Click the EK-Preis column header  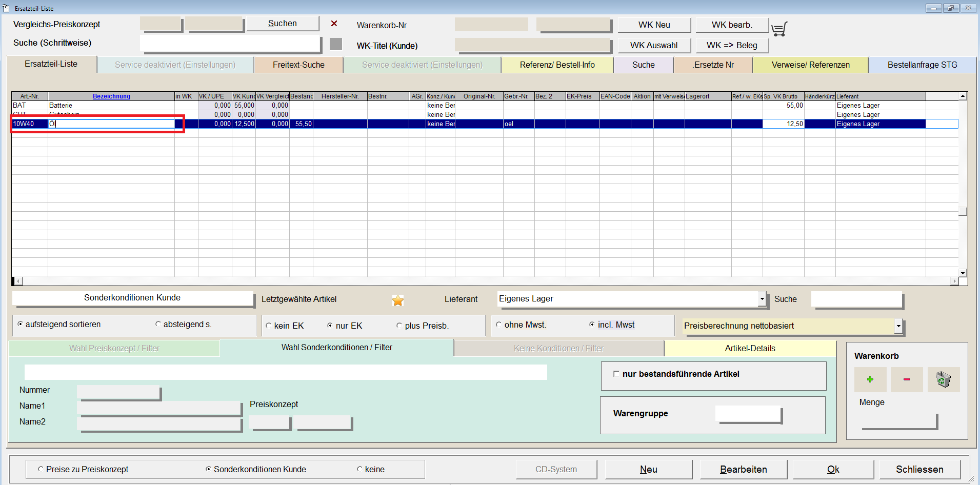[583, 96]
